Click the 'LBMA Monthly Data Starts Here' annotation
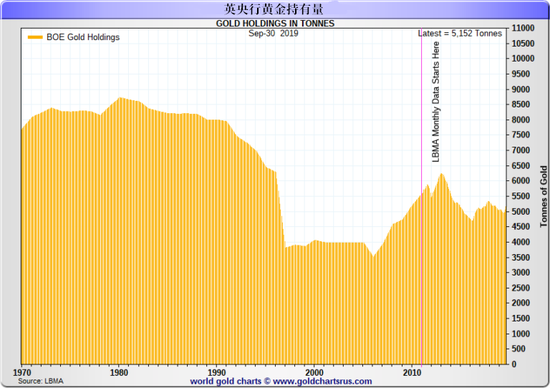Image resolution: width=550 pixels, height=388 pixels. pos(436,102)
